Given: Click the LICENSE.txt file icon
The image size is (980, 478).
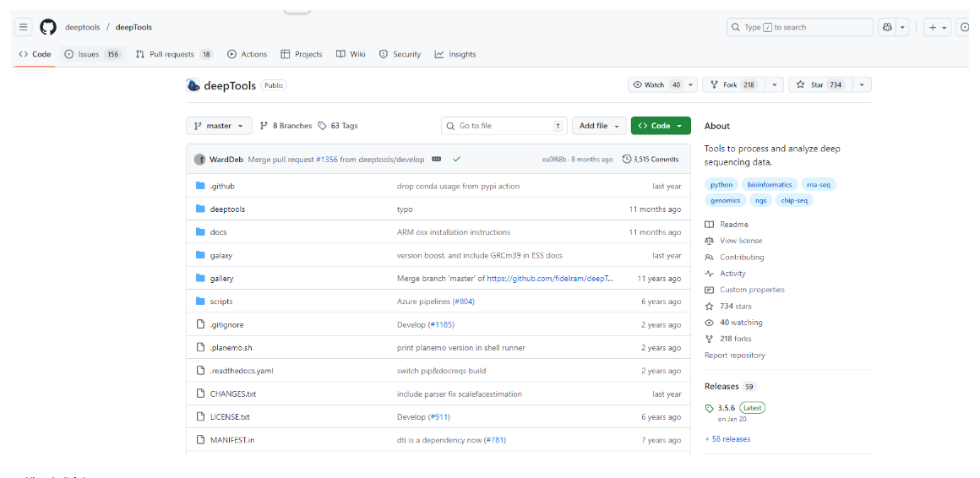Looking at the screenshot, I should 200,416.
